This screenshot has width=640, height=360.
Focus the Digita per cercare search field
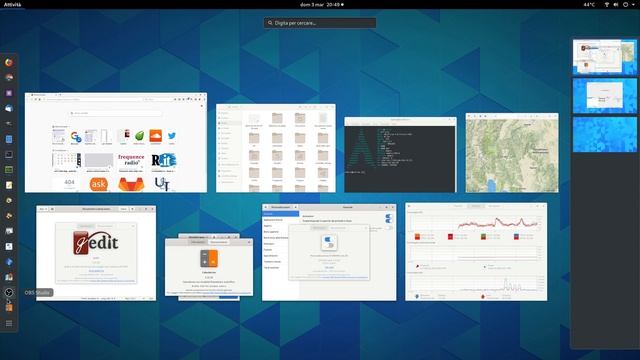pos(320,23)
